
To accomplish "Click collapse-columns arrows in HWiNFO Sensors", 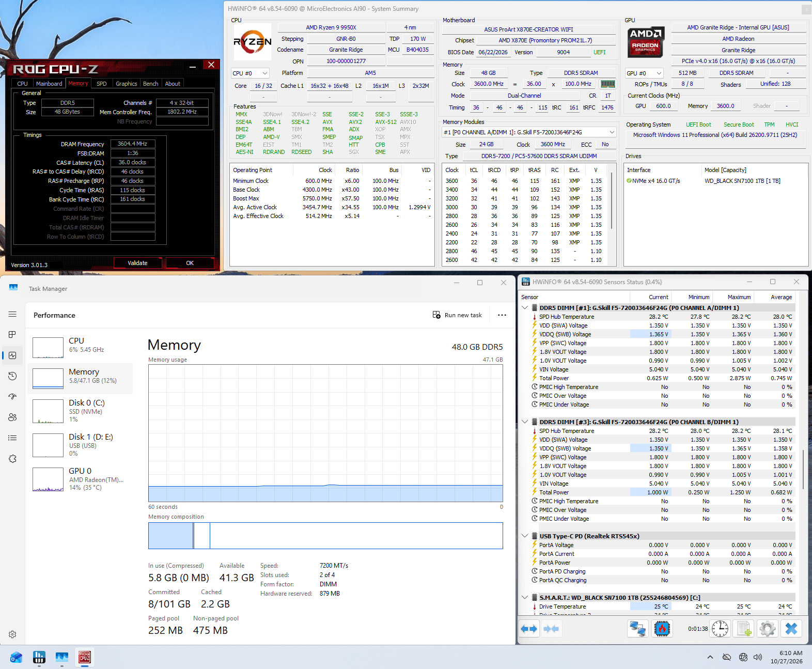I will pyautogui.click(x=551, y=629).
